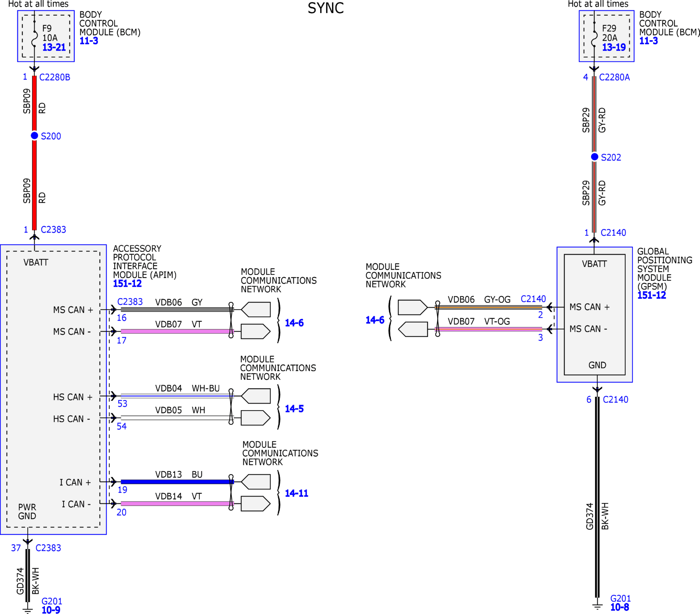Go to page 14-6 next to VDB07 VT wire
The height and width of the screenshot is (614, 700).
[x=294, y=323]
